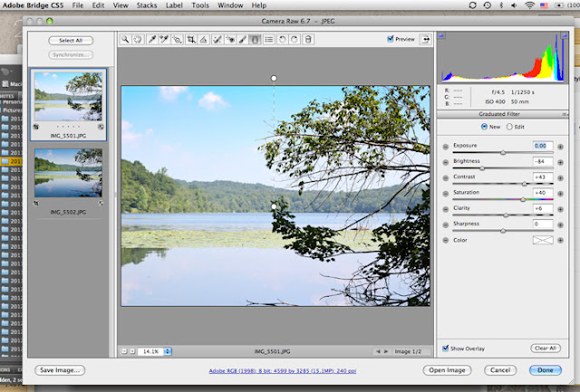Open the Graduated Filter panel menu

[x=564, y=114]
